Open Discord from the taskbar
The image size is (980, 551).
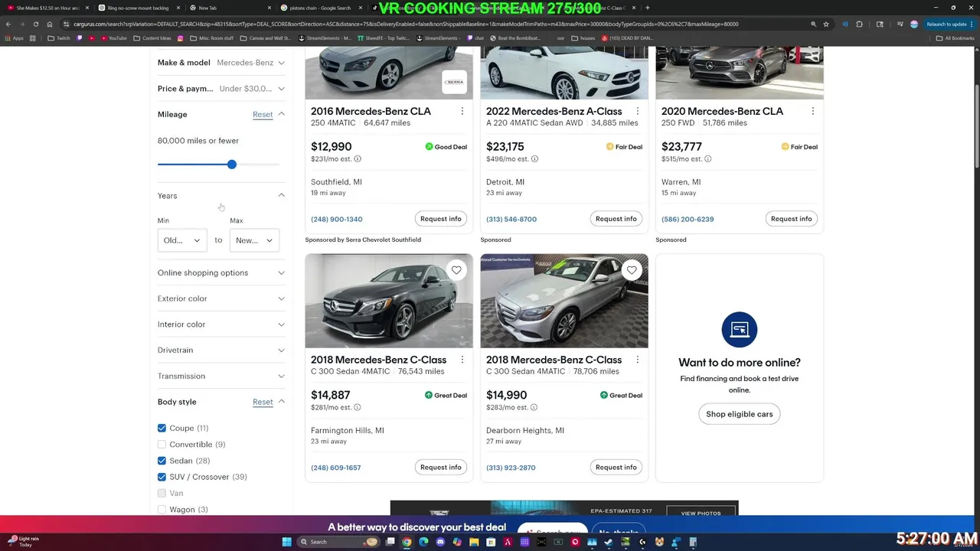point(440,542)
